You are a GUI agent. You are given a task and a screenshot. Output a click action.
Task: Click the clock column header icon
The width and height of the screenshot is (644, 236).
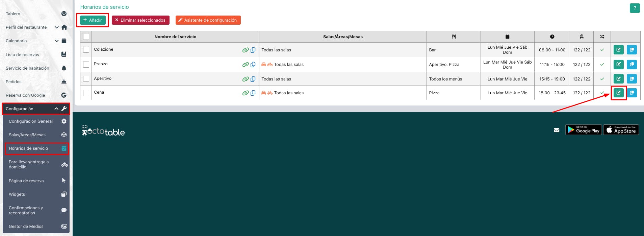[x=552, y=37]
